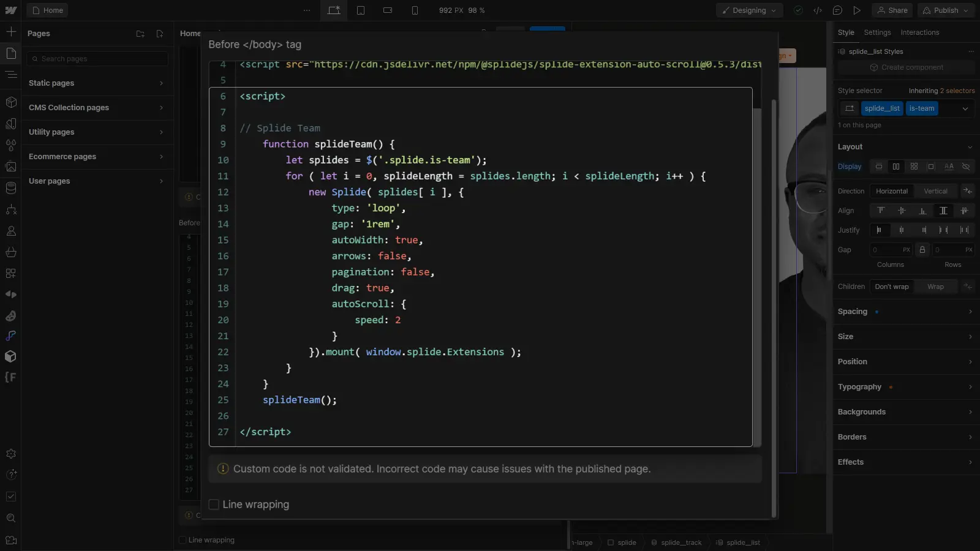Select base desktop breakpoint

pyautogui.click(x=334, y=10)
